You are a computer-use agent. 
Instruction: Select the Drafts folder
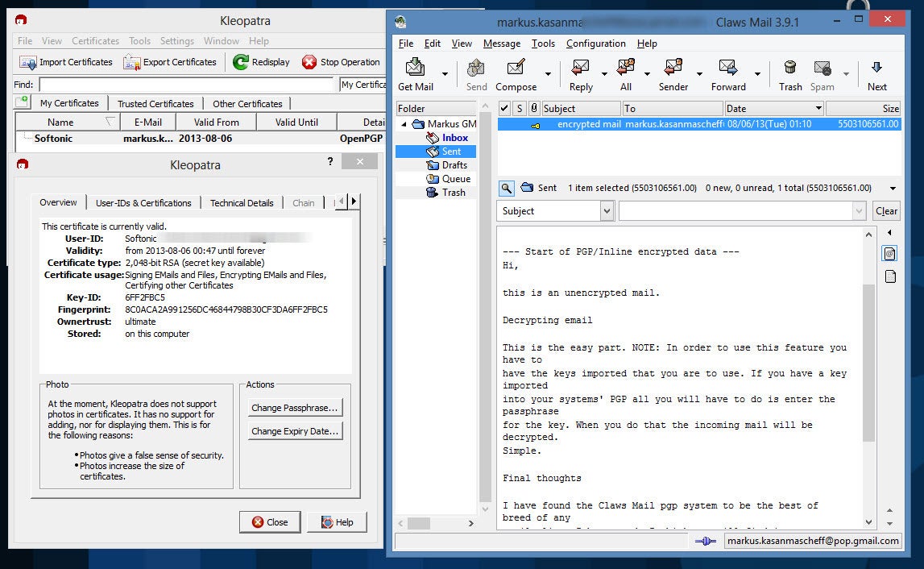tap(454, 165)
